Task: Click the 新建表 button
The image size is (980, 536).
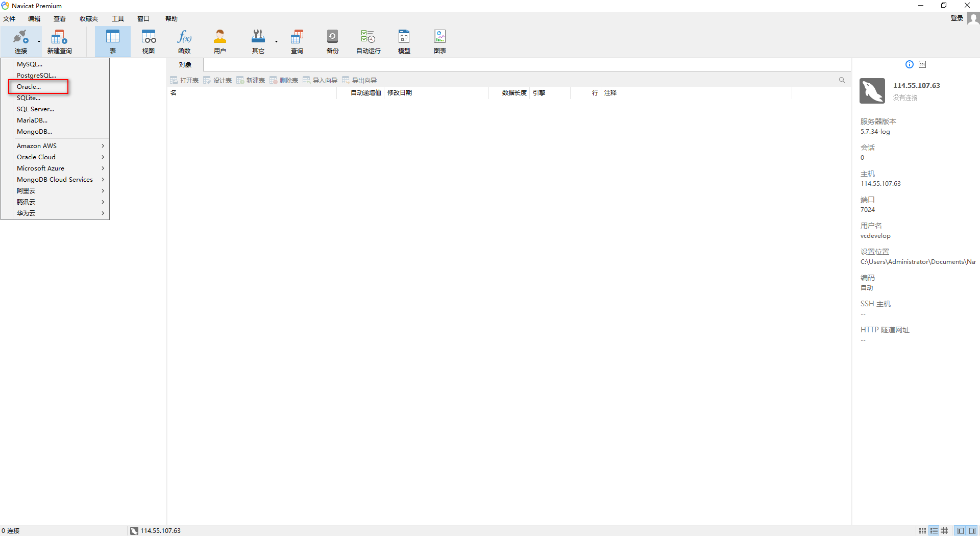Action: (x=251, y=81)
